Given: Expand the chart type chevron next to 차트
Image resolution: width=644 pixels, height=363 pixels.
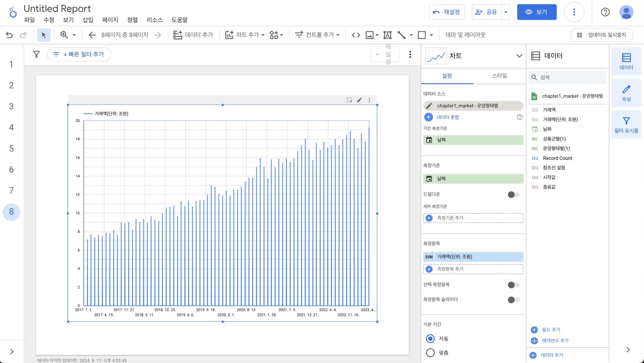Looking at the screenshot, I should (x=519, y=56).
